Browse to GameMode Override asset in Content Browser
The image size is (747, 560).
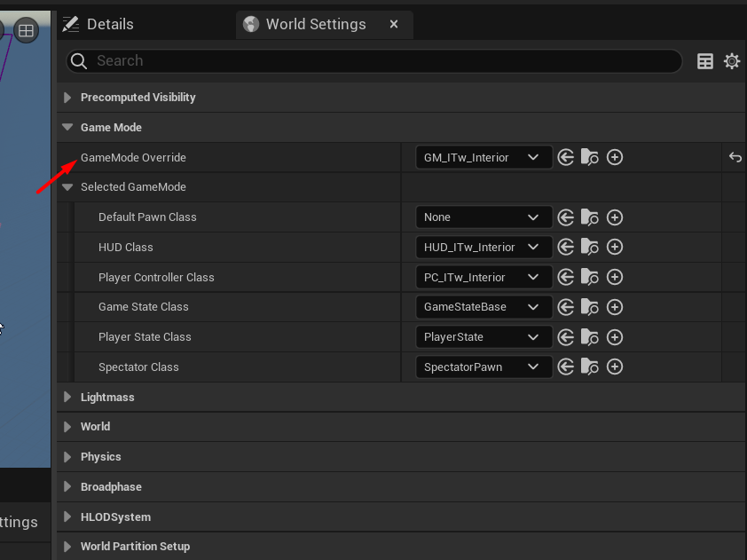click(x=590, y=157)
